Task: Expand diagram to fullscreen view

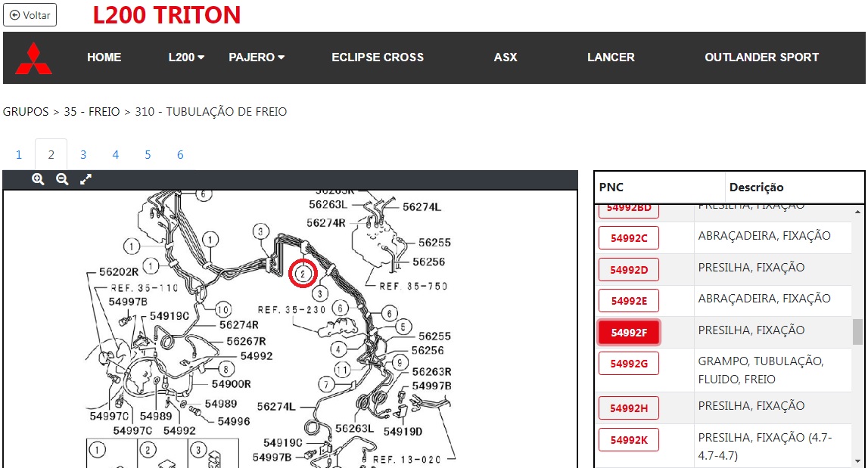Action: pos(86,179)
